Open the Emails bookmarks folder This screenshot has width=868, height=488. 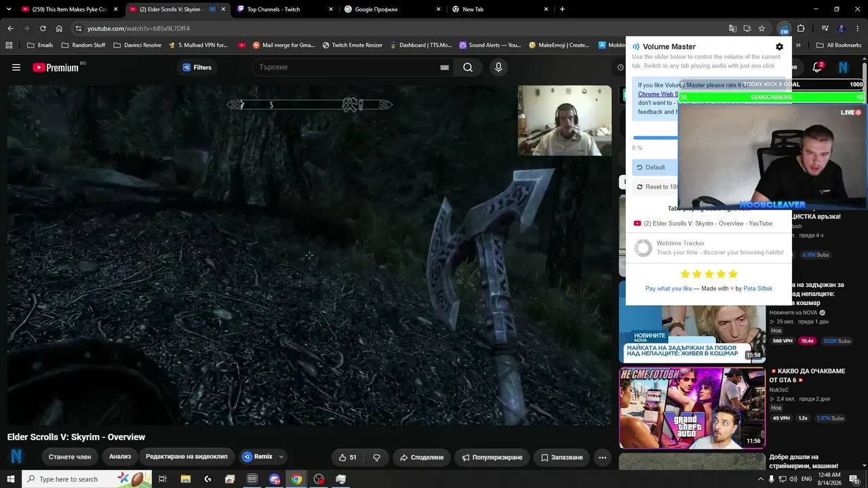(x=39, y=45)
